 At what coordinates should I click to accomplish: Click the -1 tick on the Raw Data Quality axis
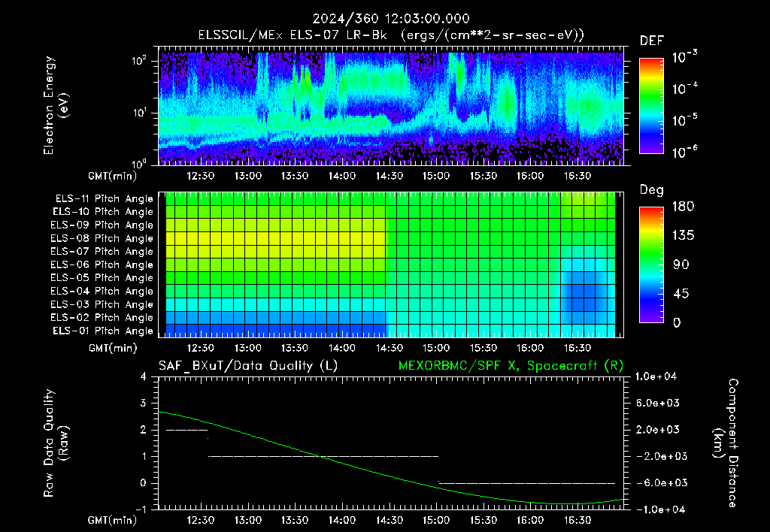[x=141, y=509]
